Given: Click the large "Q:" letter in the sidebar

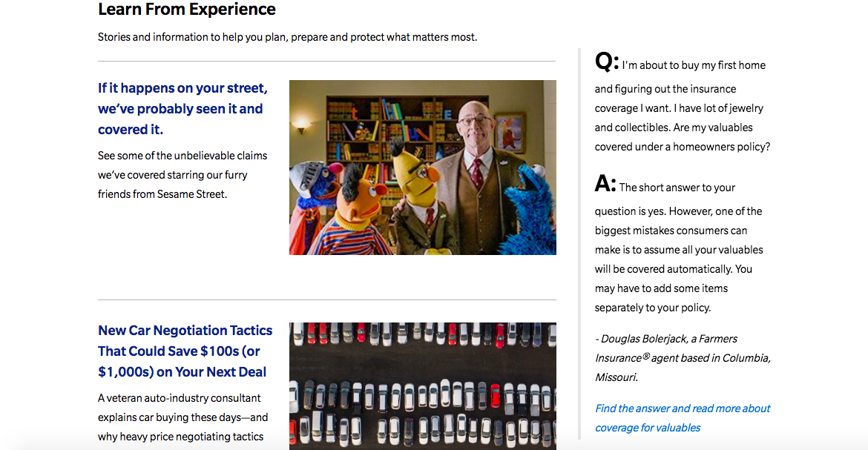Looking at the screenshot, I should (x=606, y=62).
